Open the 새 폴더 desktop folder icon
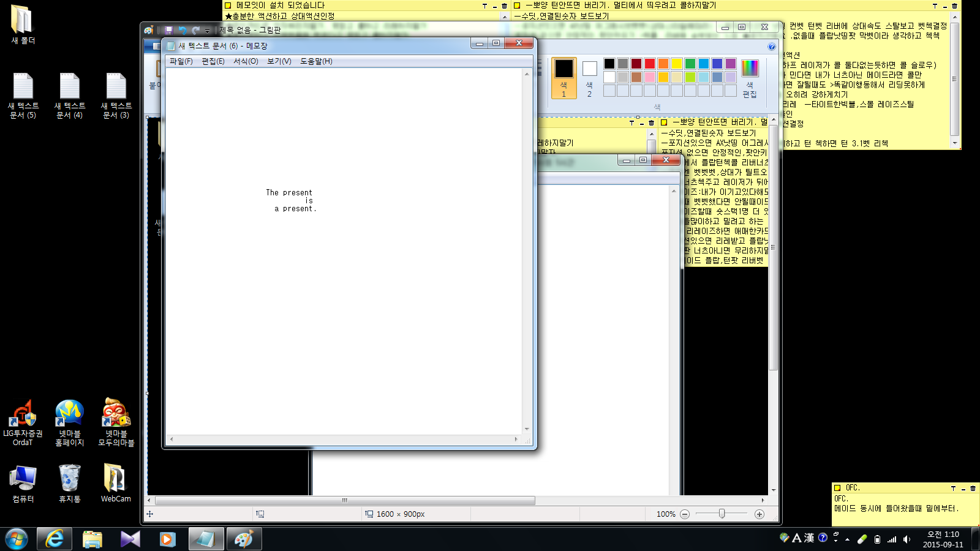 23,25
